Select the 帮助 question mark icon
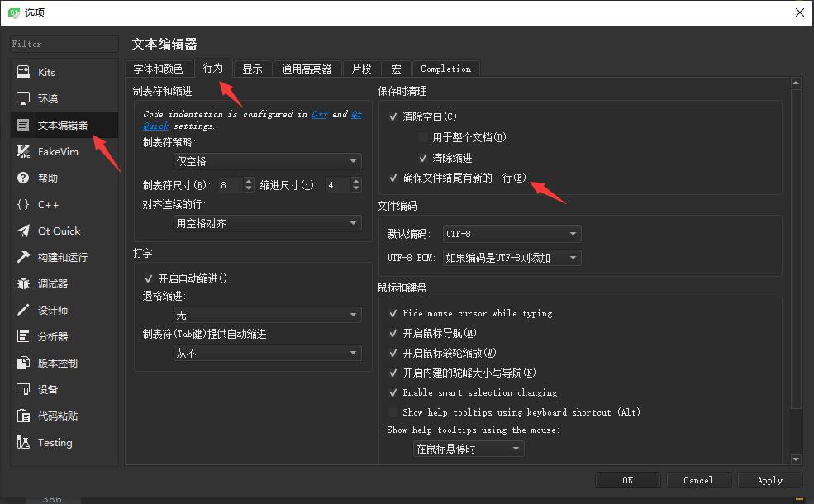This screenshot has width=814, height=504. [x=23, y=178]
